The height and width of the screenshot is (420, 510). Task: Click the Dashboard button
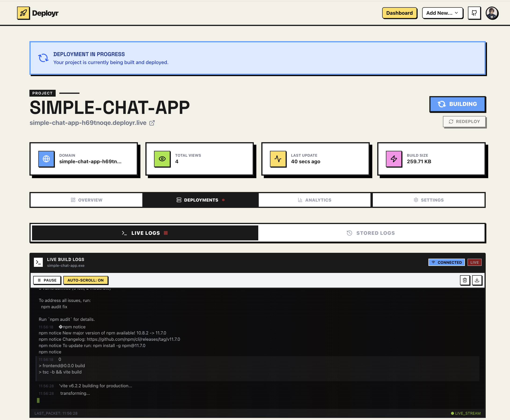399,13
